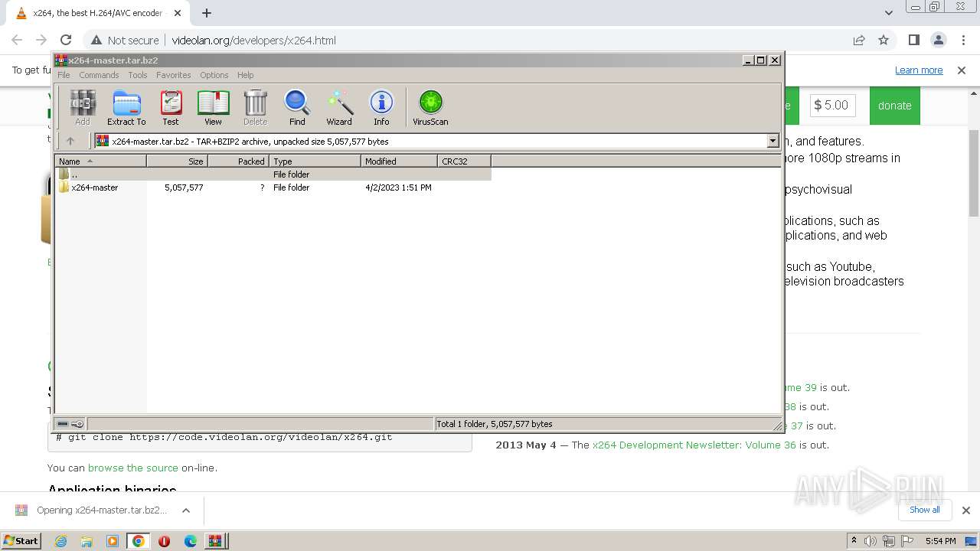
Task: Open File Explorer from taskbar
Action: tap(87, 541)
